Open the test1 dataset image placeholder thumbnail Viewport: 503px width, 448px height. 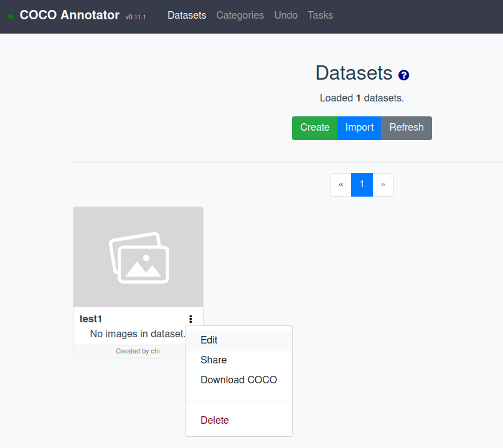[x=138, y=257]
